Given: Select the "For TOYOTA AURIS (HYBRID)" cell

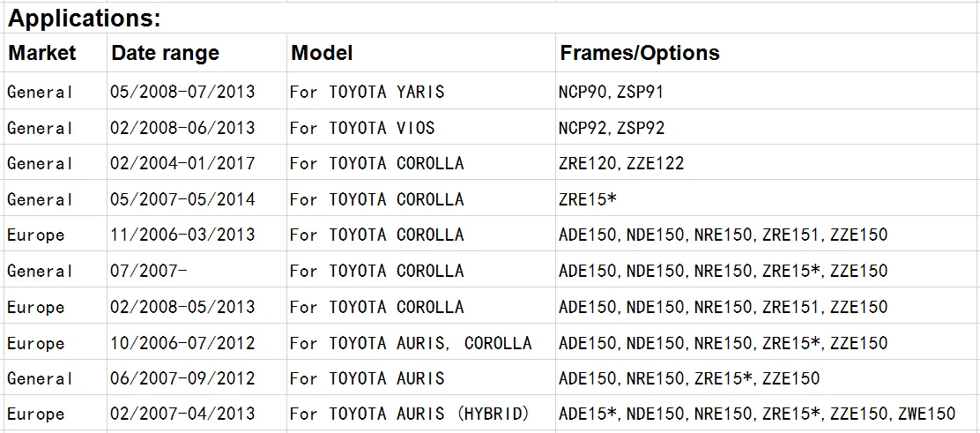Looking at the screenshot, I should (x=409, y=414).
